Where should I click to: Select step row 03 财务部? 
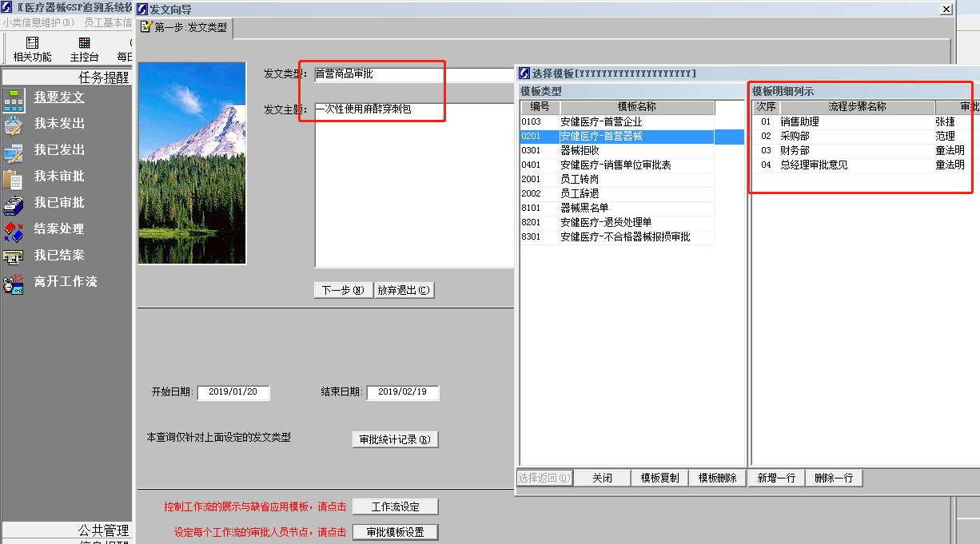pos(866,151)
